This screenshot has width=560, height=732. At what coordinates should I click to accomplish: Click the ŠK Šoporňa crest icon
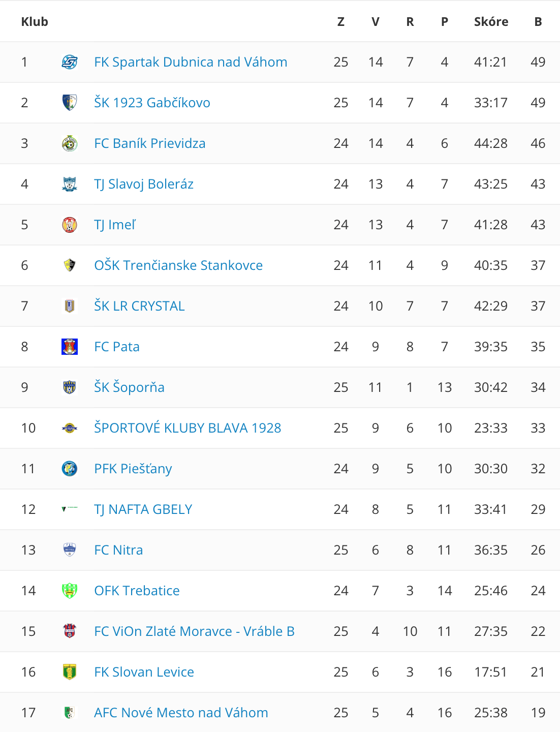[70, 387]
